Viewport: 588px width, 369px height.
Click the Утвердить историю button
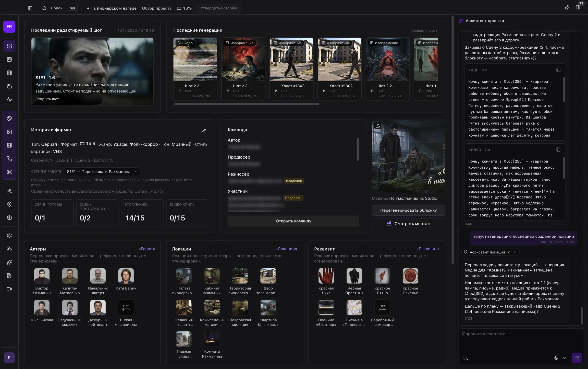pyautogui.click(x=219, y=8)
